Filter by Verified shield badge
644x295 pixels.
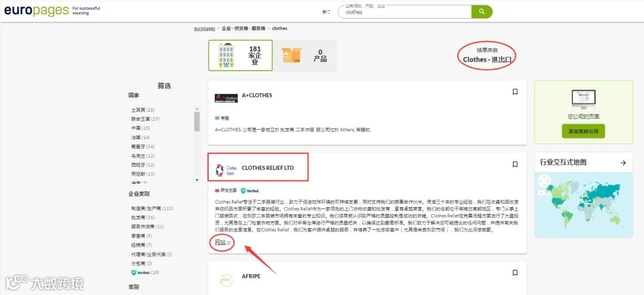click(140, 272)
